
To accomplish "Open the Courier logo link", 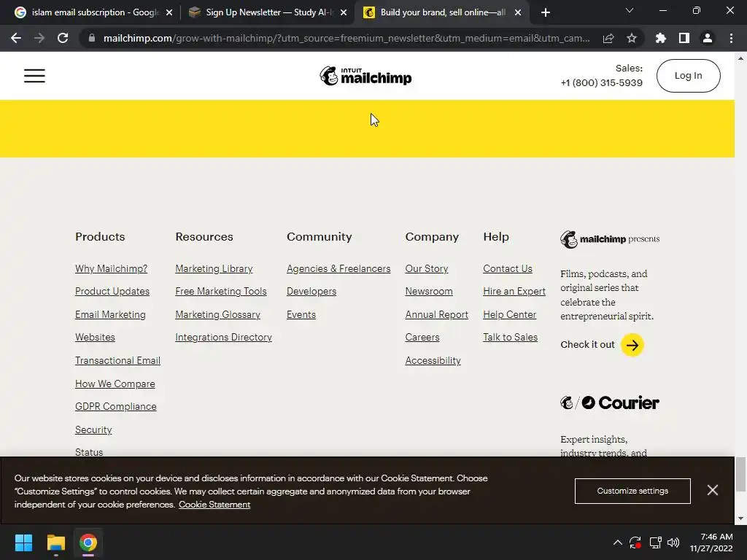I will click(x=610, y=402).
